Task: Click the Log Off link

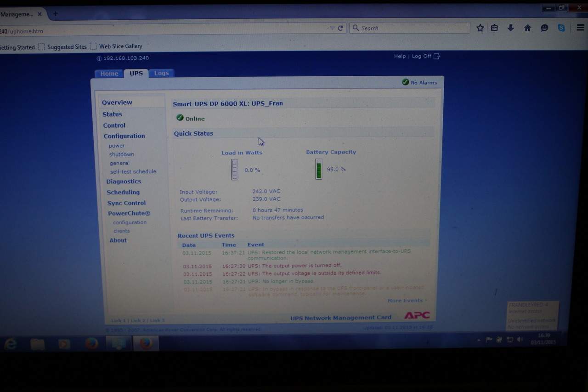Action: coord(421,56)
